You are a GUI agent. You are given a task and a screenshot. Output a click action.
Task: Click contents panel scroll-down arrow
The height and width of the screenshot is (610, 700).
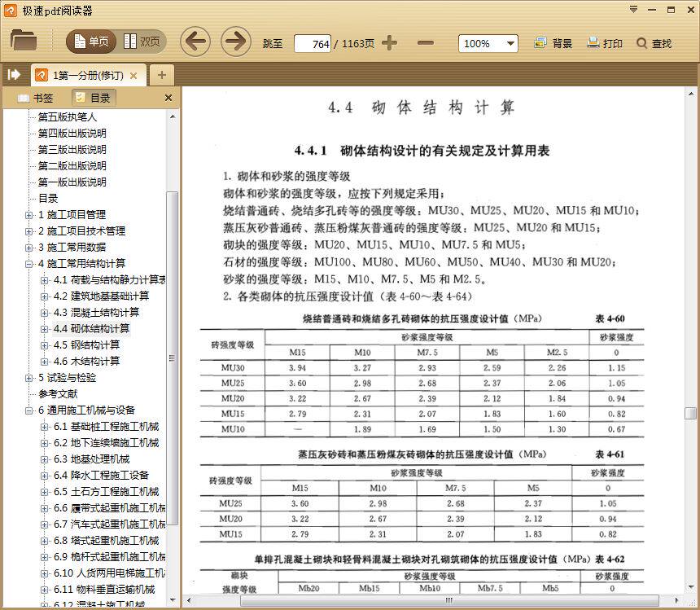pos(173,599)
